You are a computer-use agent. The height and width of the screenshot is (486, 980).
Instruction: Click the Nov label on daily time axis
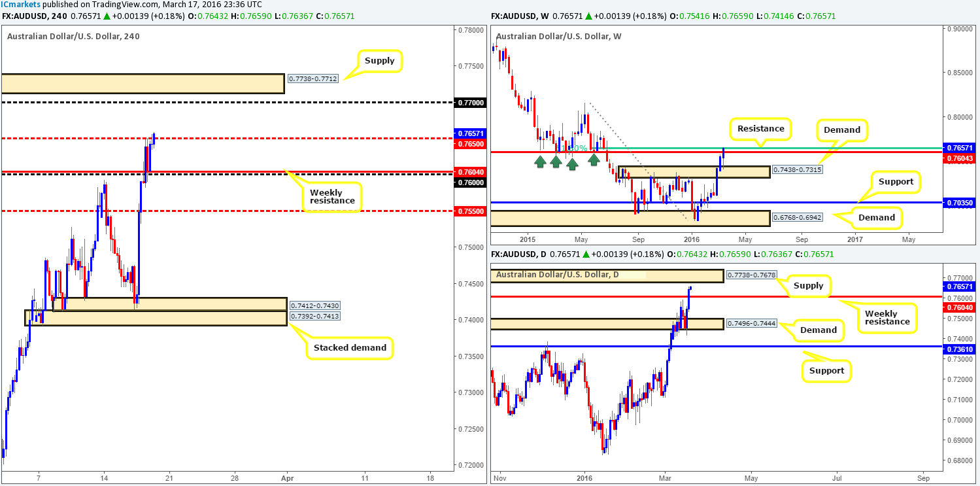coord(500,479)
